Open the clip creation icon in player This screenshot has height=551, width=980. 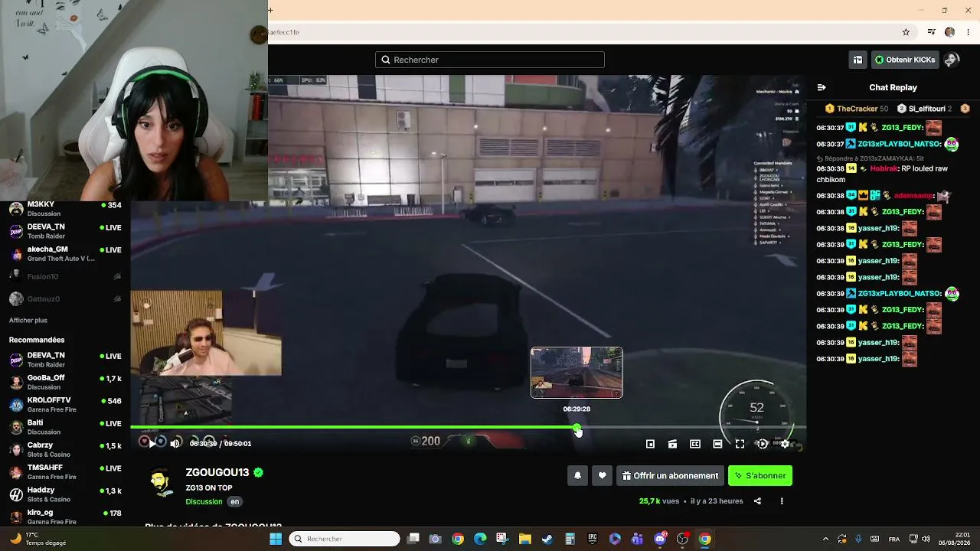coord(672,444)
